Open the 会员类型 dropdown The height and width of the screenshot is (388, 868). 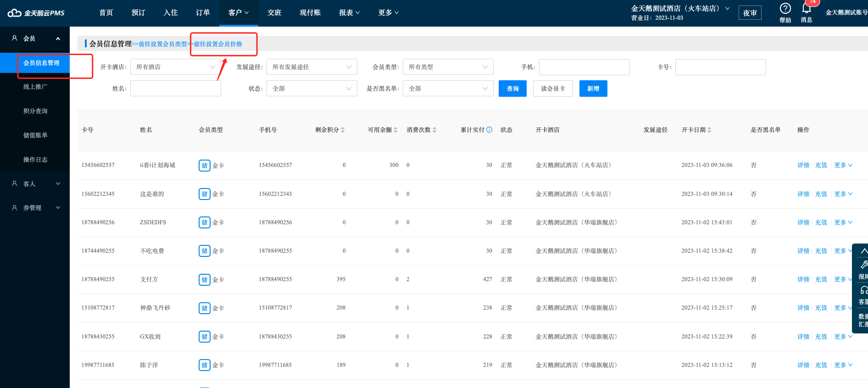pos(448,67)
